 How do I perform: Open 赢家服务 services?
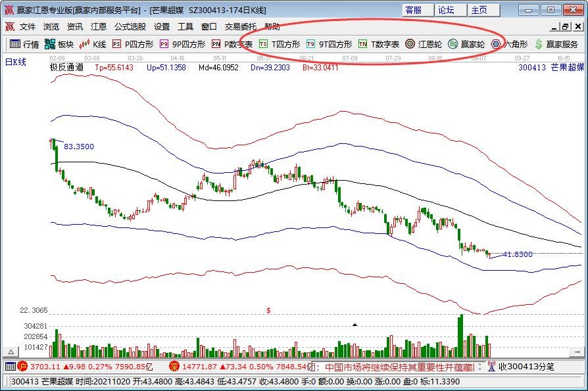[556, 44]
